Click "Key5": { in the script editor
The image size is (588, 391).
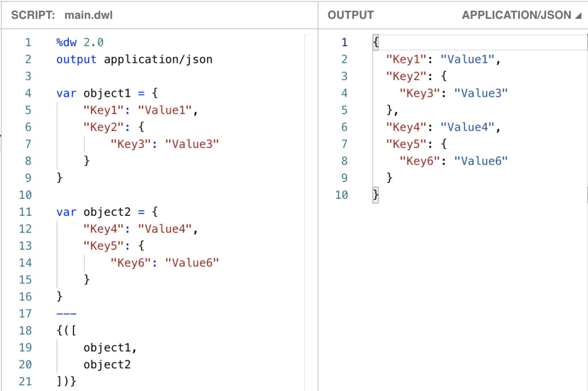click(x=114, y=246)
